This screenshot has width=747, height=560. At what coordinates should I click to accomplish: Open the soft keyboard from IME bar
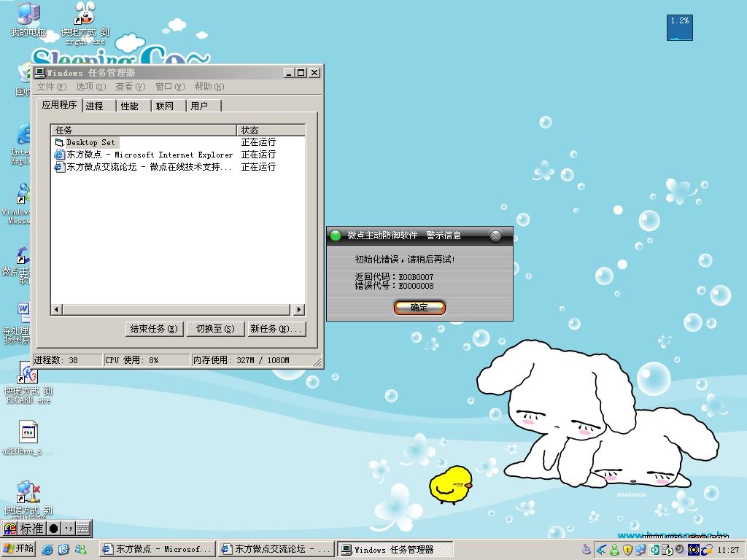(83, 529)
